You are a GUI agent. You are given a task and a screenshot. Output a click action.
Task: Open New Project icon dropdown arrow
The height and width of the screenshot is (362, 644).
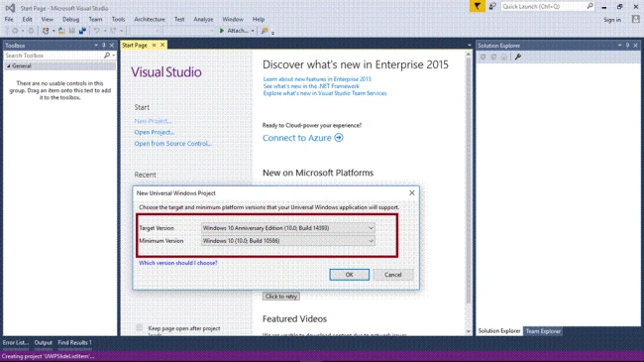click(x=54, y=31)
